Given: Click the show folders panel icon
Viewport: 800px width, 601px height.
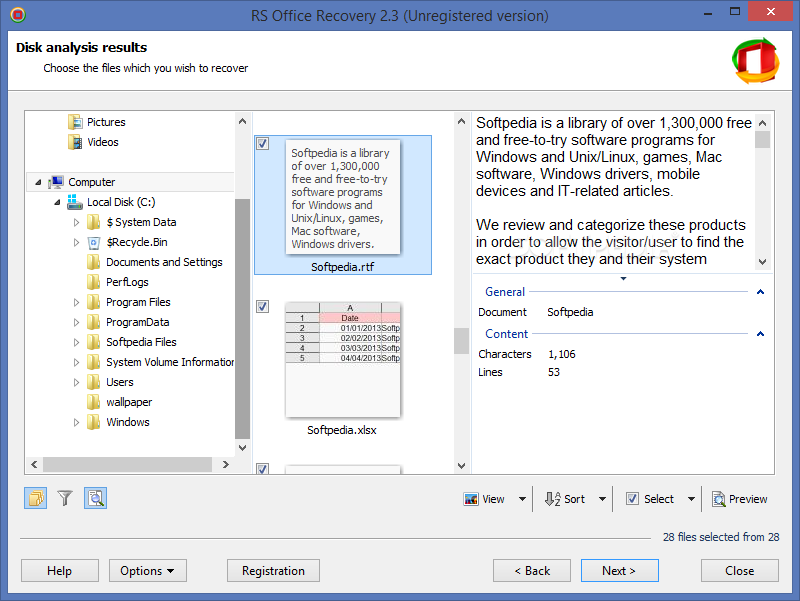Looking at the screenshot, I should coord(36,498).
